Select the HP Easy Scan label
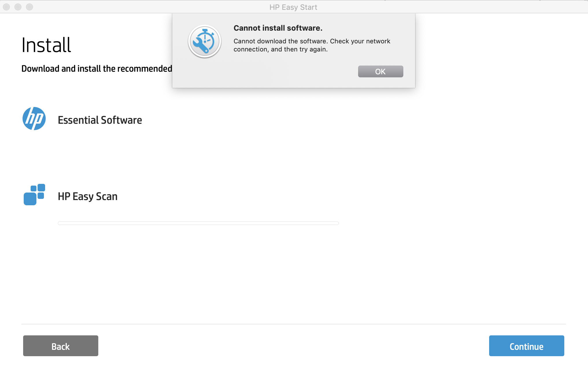Image resolution: width=588 pixels, height=377 pixels. [88, 196]
